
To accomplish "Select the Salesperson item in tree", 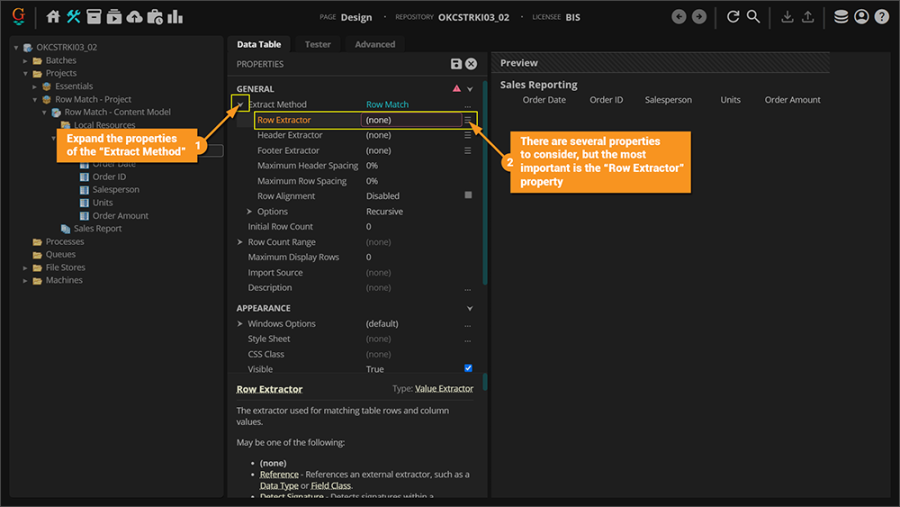I will click(116, 190).
